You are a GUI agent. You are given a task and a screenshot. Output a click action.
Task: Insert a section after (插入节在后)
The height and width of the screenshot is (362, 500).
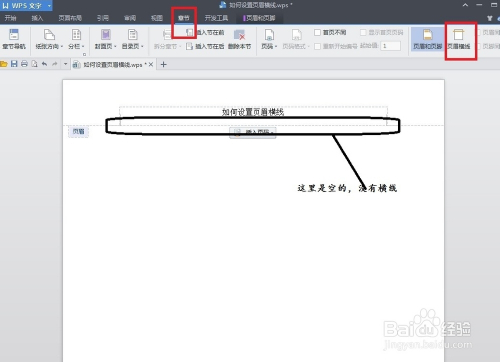tap(205, 46)
